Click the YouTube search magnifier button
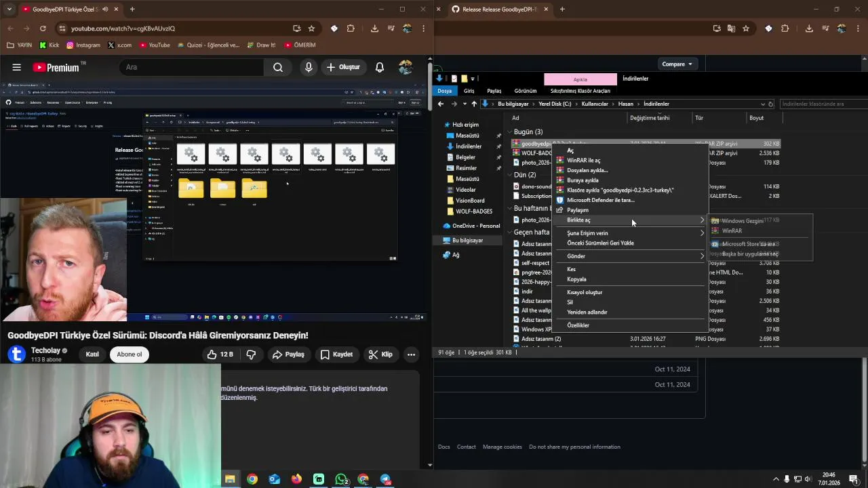This screenshot has height=488, width=868. [x=278, y=67]
